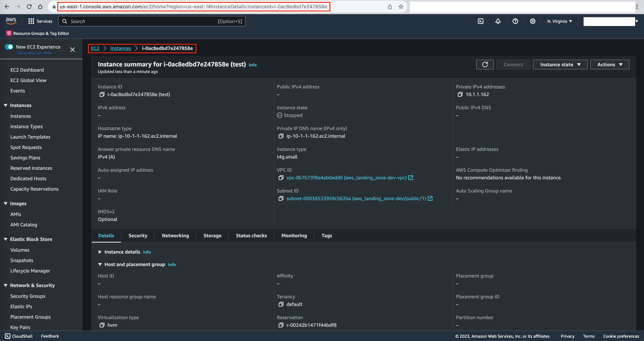Click the AWS search field
This screenshot has width=644, height=341.
pos(152,21)
